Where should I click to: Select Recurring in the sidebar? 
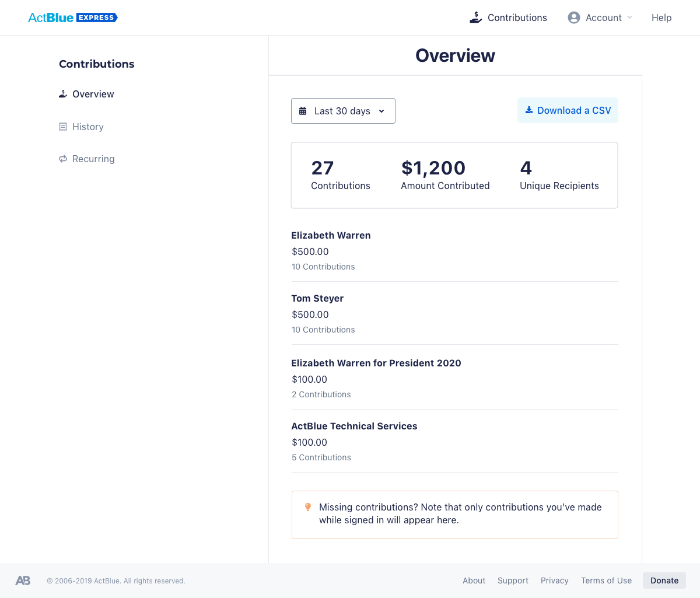pyautogui.click(x=93, y=159)
